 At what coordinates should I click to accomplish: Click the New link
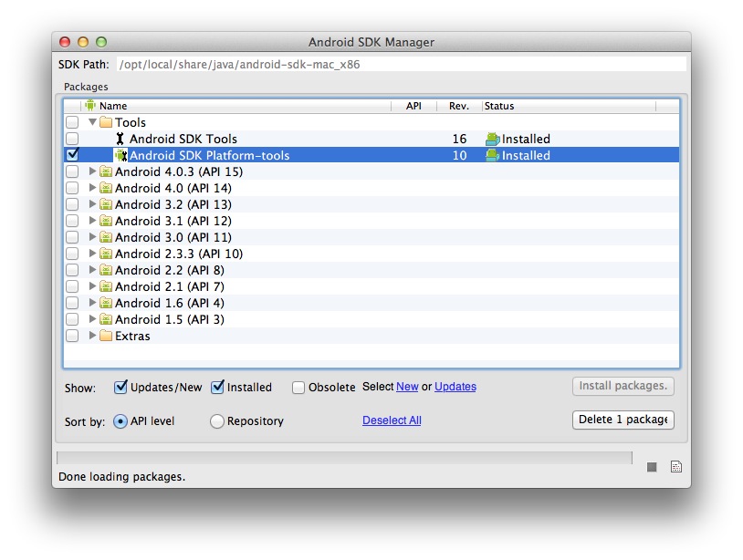coord(407,387)
